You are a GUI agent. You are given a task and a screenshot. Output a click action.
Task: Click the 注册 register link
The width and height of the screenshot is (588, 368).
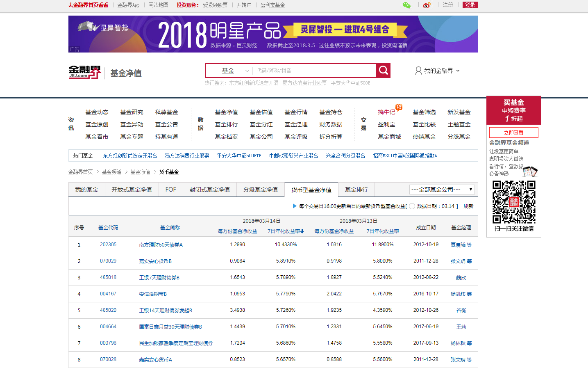coord(448,5)
